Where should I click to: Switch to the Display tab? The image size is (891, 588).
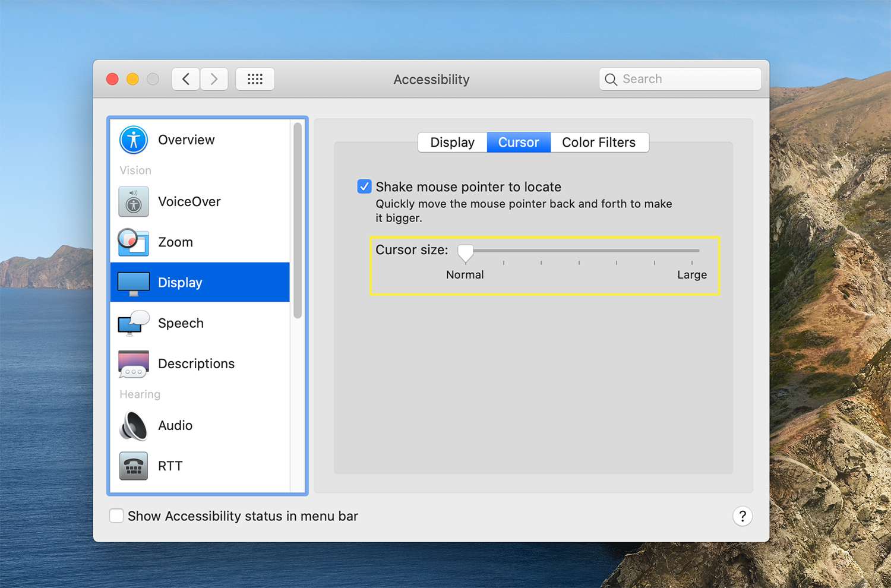click(x=452, y=143)
